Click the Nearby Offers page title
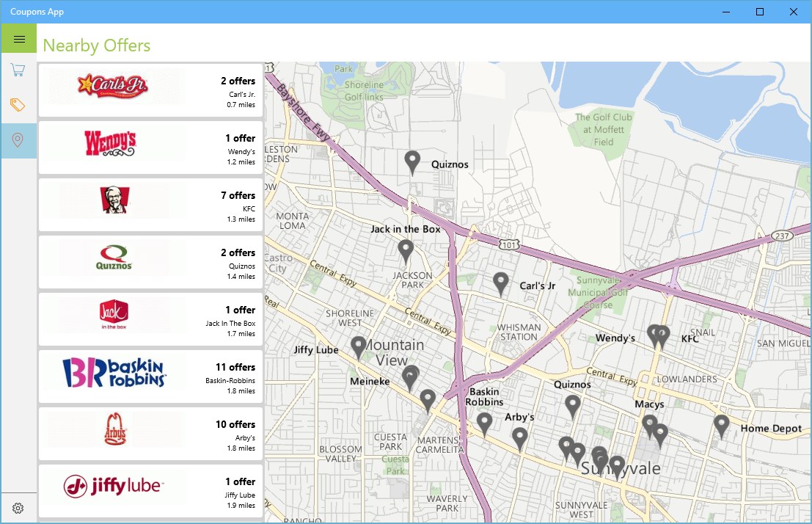Screen dimensions: 812x524 pyautogui.click(x=97, y=46)
